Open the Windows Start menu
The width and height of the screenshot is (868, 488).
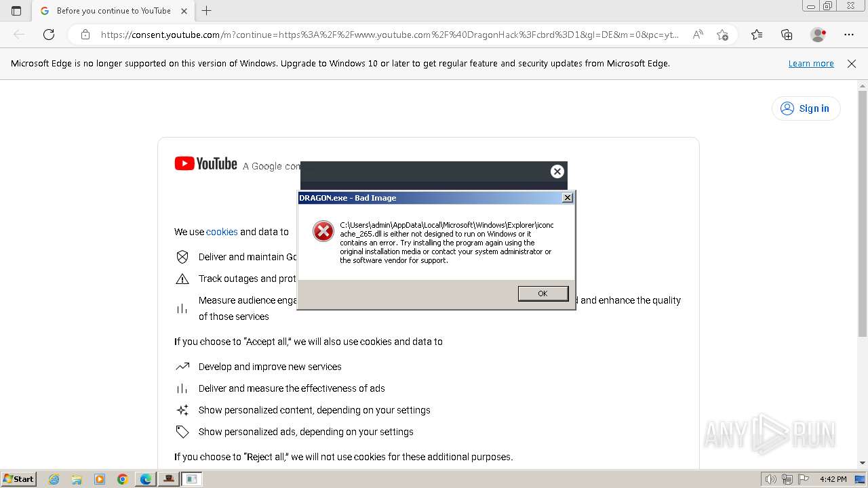coord(18,479)
